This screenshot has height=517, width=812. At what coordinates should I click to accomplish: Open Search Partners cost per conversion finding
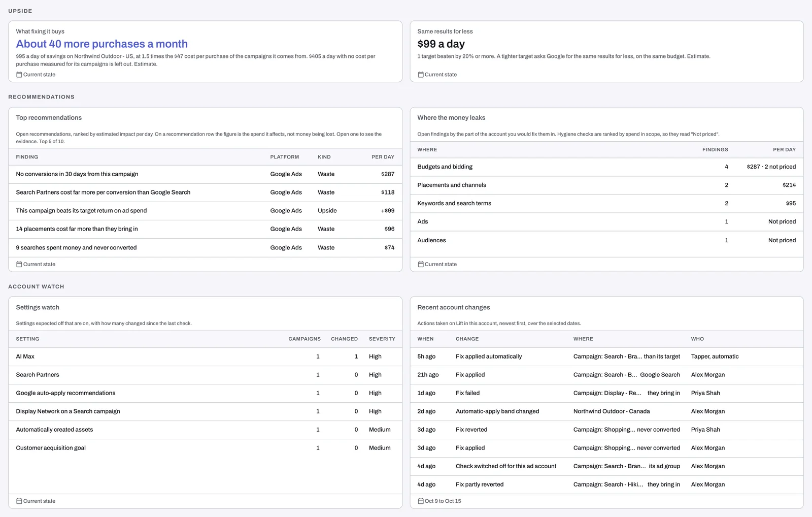(x=205, y=192)
